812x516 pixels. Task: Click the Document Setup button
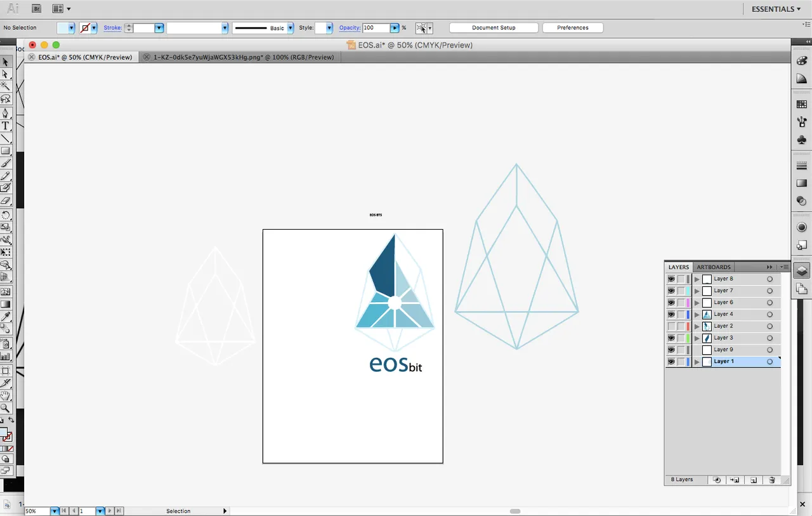pos(494,28)
